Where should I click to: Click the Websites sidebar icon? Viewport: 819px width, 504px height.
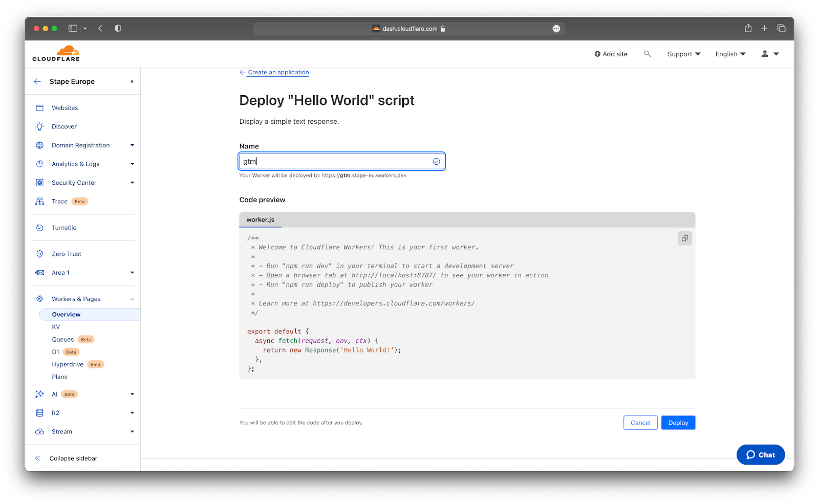point(39,108)
